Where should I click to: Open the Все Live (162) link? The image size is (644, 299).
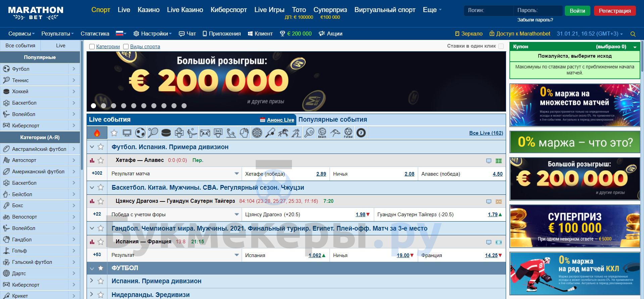[486, 133]
